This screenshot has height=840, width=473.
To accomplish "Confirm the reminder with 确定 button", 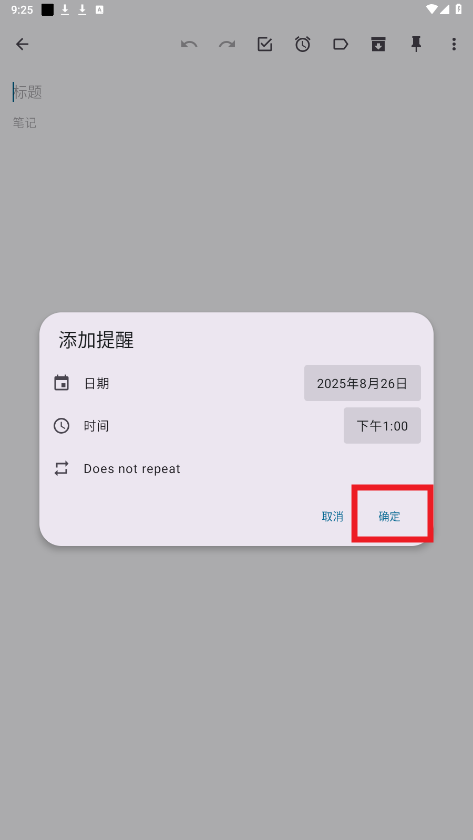I will tap(389, 516).
